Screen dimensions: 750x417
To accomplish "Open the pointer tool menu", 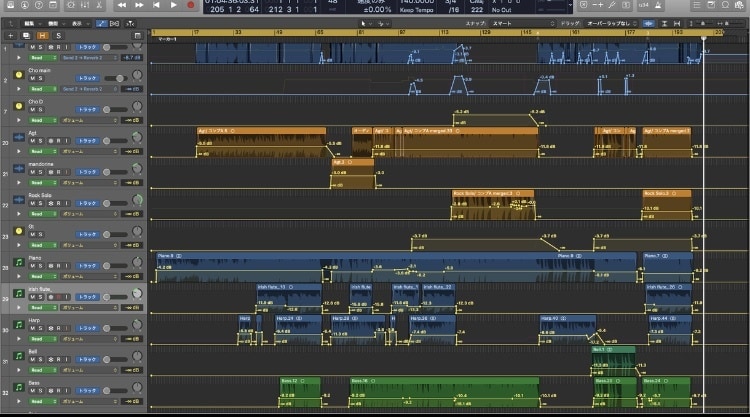I will click(x=366, y=23).
